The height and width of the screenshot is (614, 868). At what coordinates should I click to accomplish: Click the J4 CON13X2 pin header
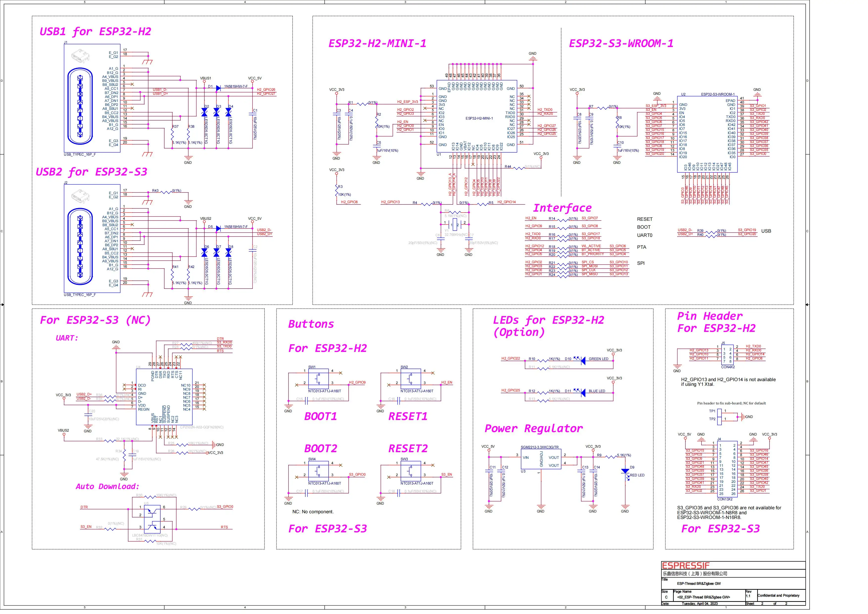coord(727,469)
